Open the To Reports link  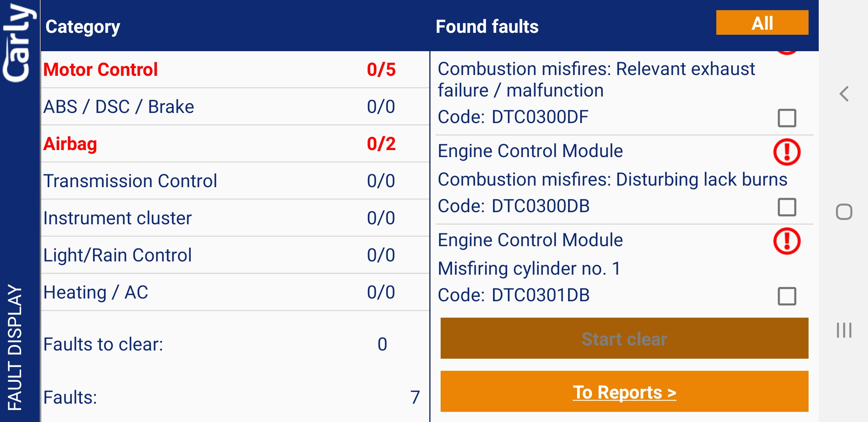pos(624,392)
